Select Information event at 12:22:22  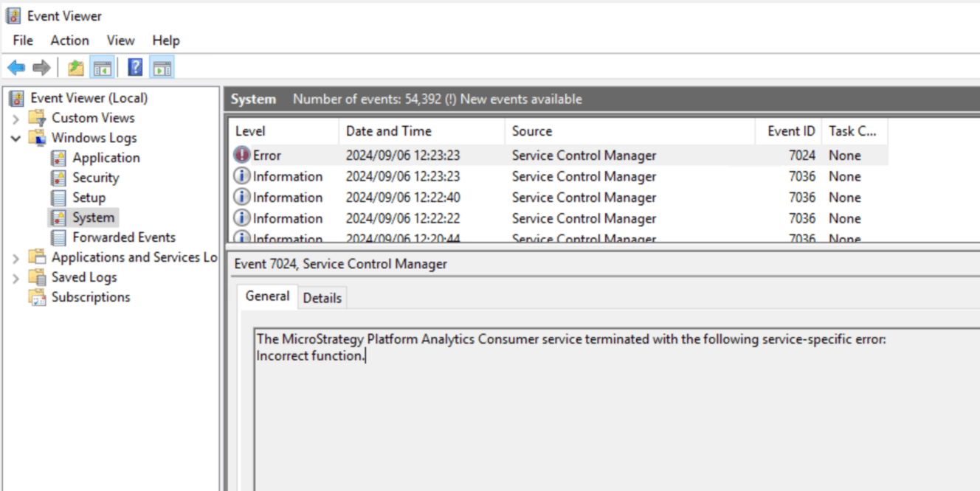(559, 218)
